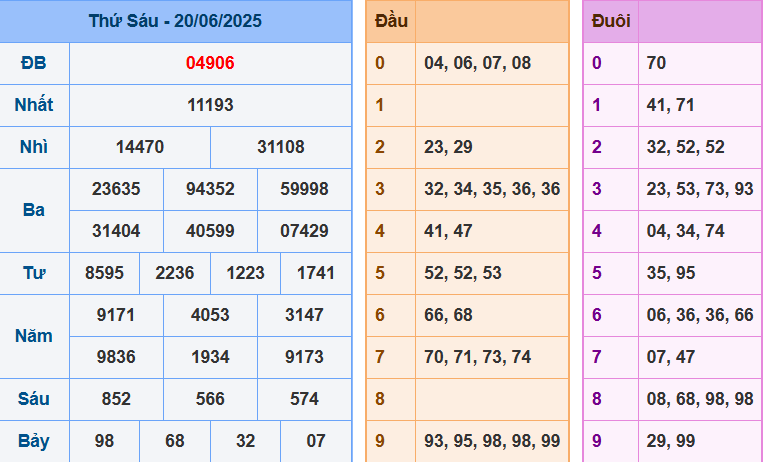
Task: Select Đầu row values 93, 95, 98, 98, 99
Action: click(x=492, y=441)
